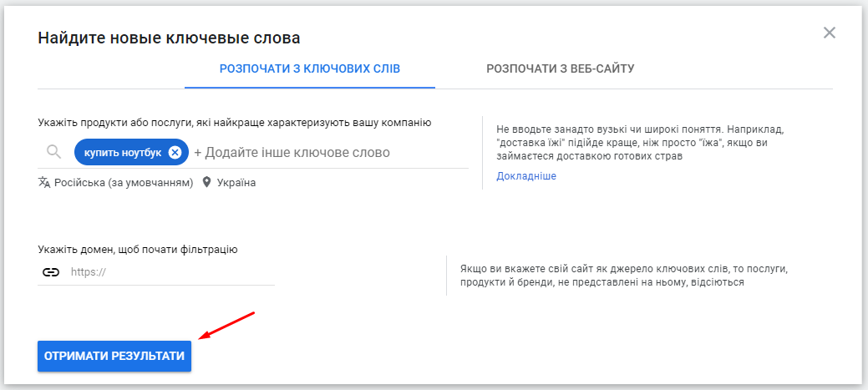This screenshot has width=868, height=390.
Task: Click the magnifier search icon
Action: (53, 152)
